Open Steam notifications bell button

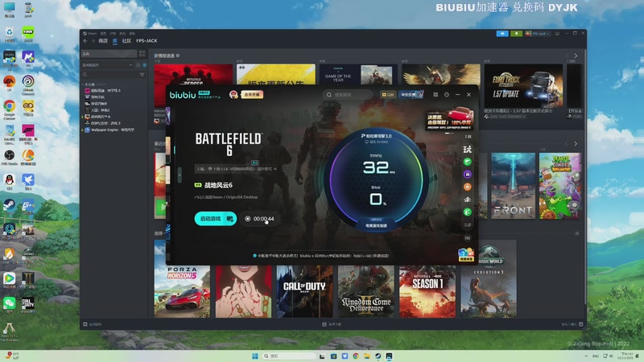click(x=516, y=34)
